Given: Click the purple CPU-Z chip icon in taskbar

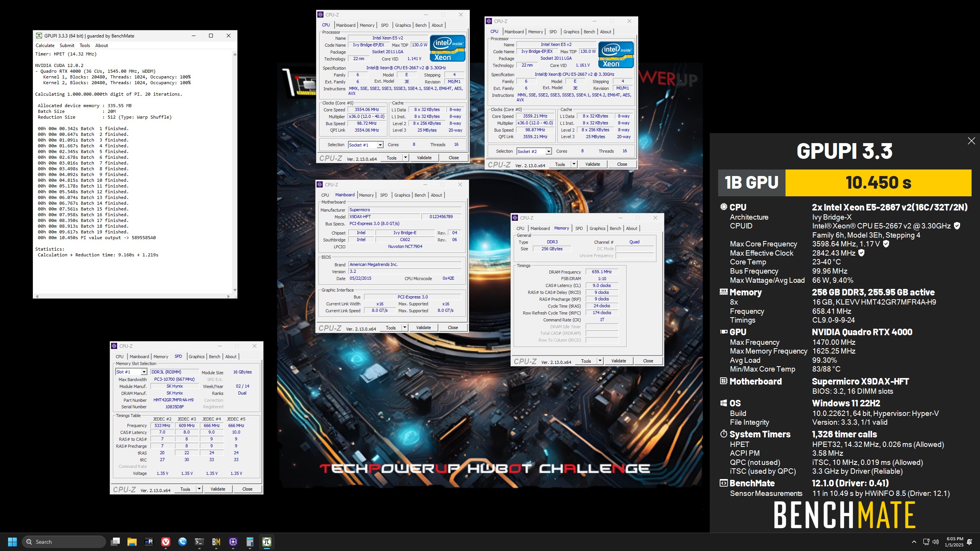Looking at the screenshot, I should [233, 542].
